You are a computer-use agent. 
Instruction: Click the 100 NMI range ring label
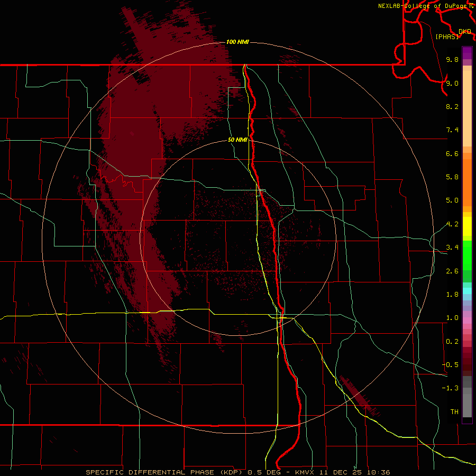237,42
